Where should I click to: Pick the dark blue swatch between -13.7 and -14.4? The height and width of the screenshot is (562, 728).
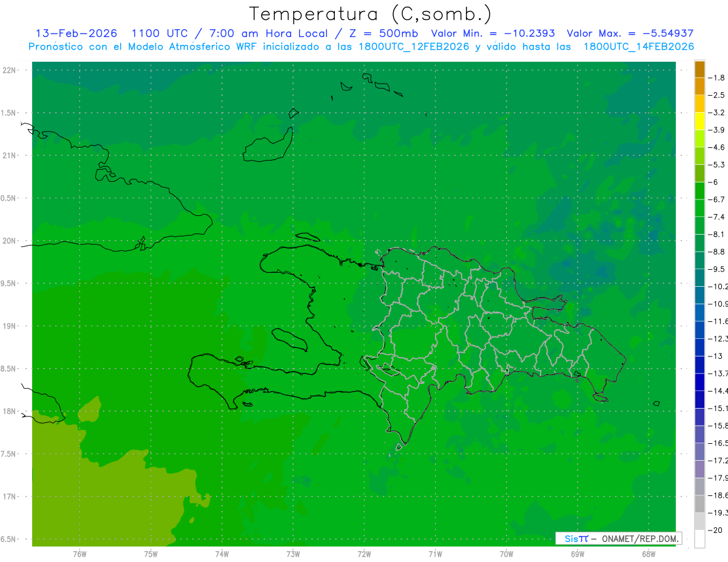pos(699,382)
